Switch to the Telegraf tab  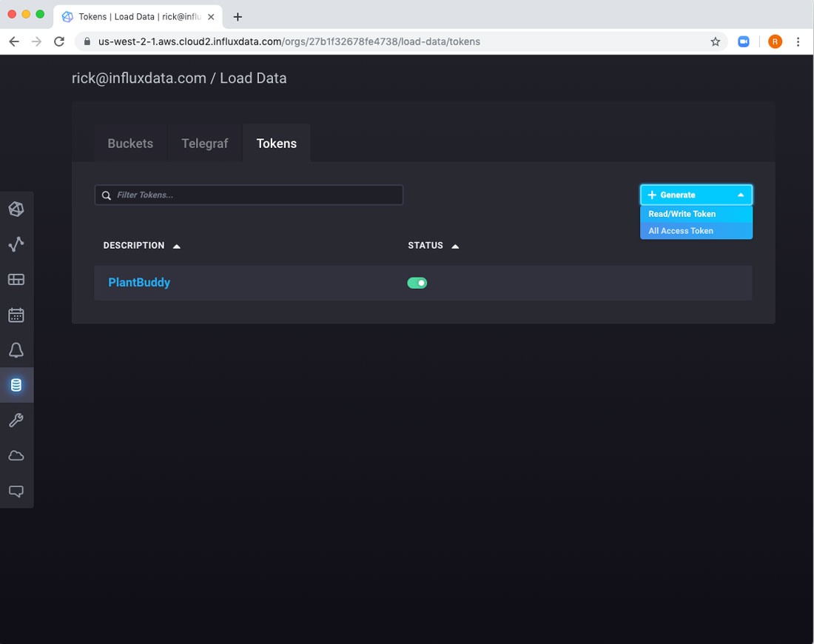(x=204, y=144)
